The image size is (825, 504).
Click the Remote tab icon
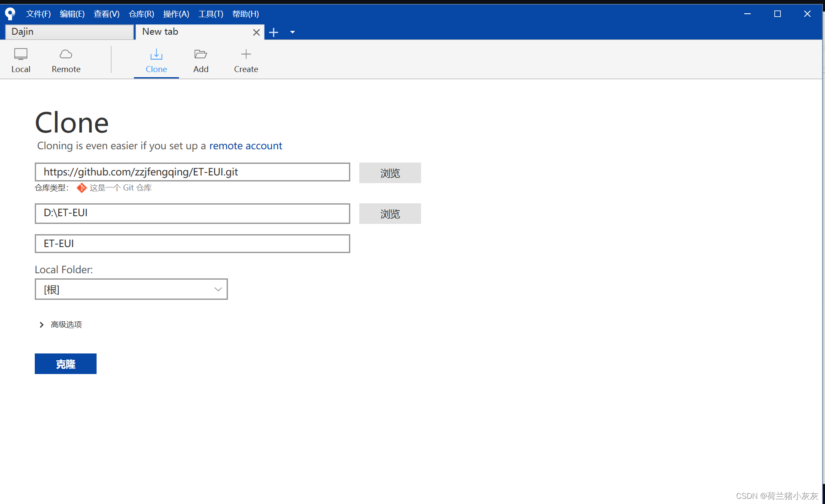tap(65, 54)
